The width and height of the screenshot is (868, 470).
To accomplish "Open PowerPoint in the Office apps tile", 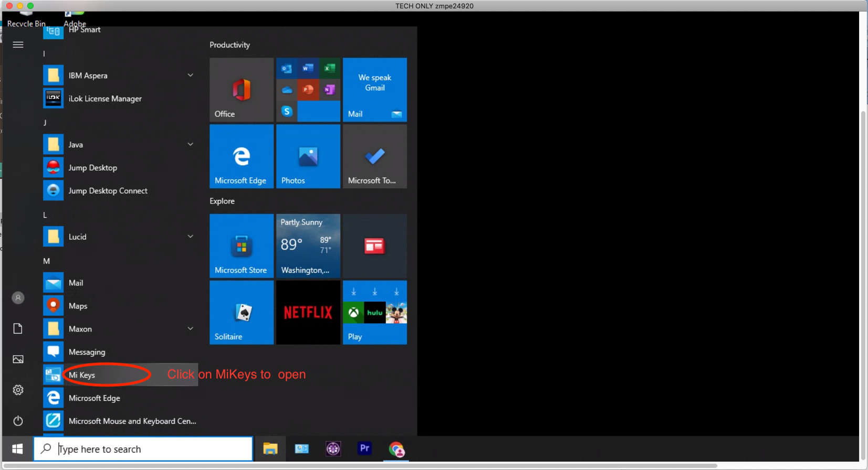I will [308, 90].
